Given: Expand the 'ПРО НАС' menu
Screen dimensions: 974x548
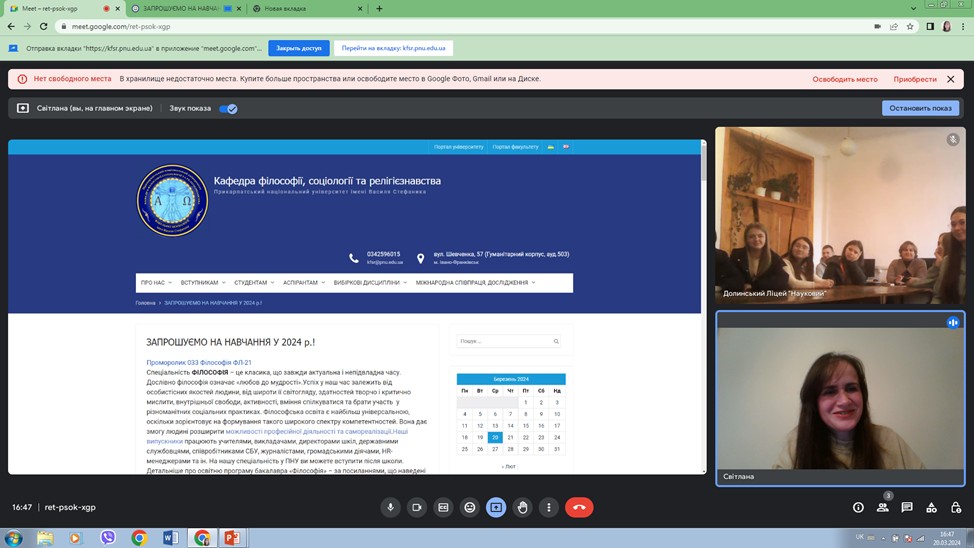Looking at the screenshot, I should tap(156, 283).
